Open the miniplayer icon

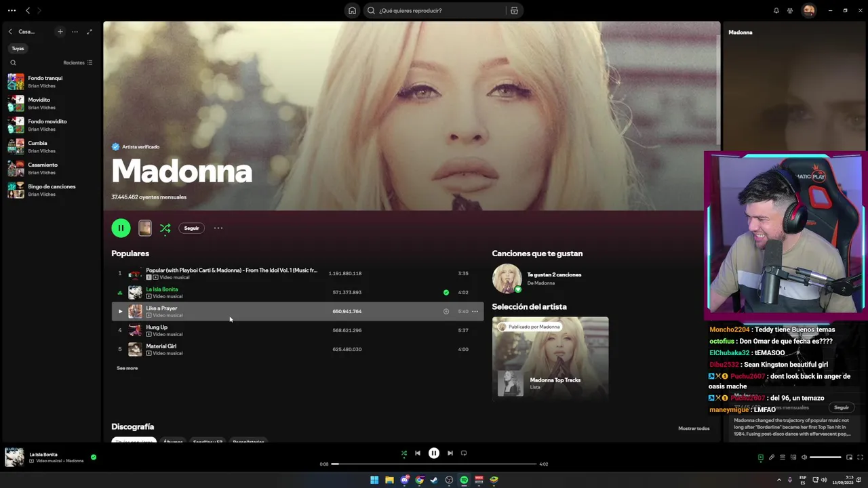[849, 457]
